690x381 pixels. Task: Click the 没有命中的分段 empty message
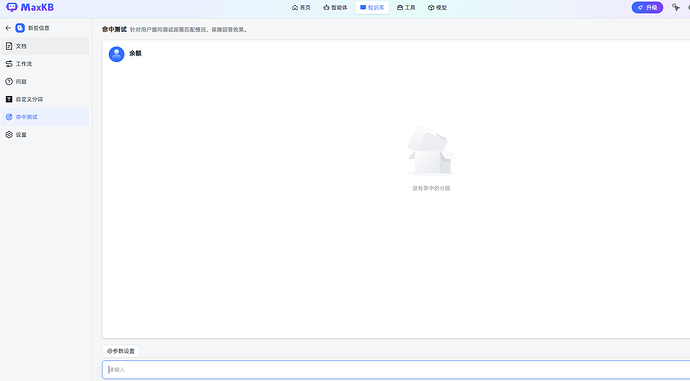coord(431,188)
